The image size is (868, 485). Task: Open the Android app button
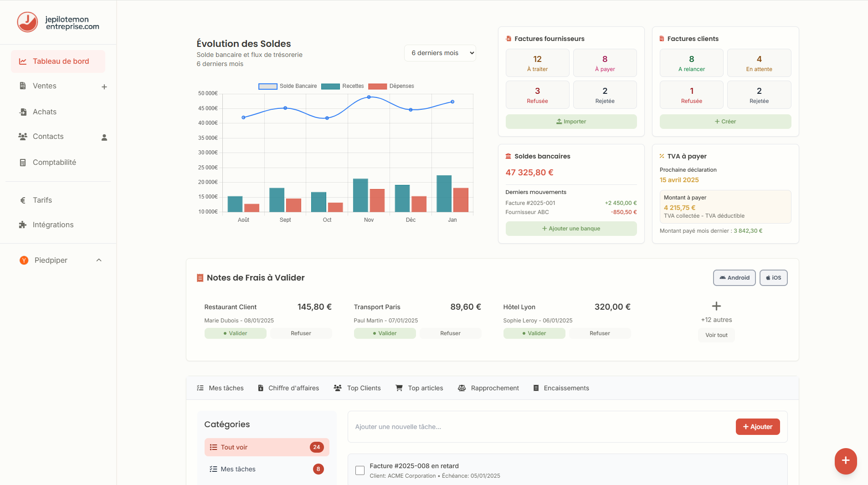point(734,278)
